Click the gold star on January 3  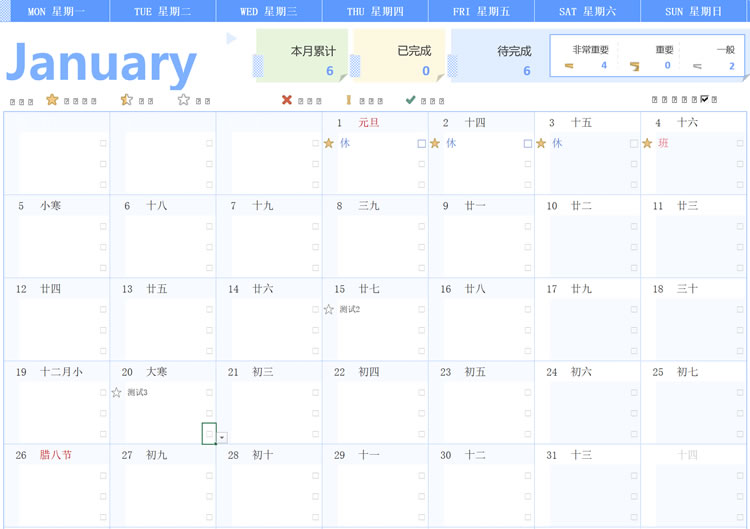(x=541, y=143)
